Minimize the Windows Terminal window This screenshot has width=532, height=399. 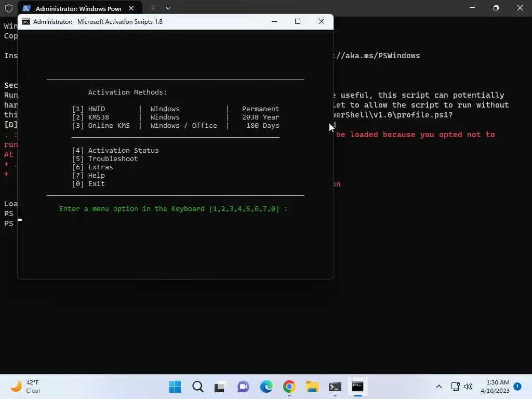[x=472, y=8]
